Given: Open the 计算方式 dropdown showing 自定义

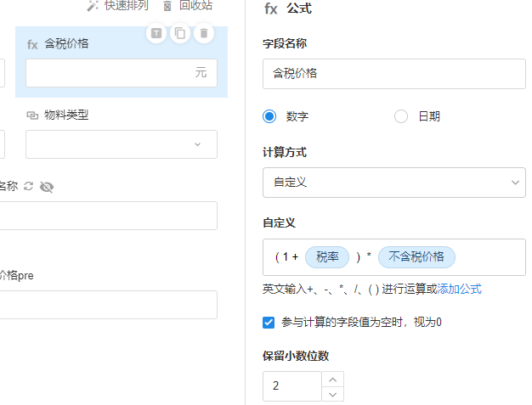Looking at the screenshot, I should click(394, 183).
